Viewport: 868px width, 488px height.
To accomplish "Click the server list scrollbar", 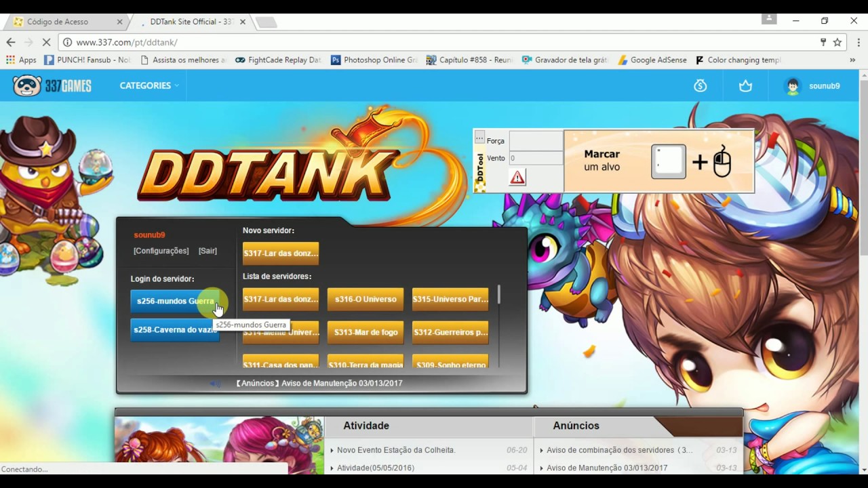I will pos(499,294).
